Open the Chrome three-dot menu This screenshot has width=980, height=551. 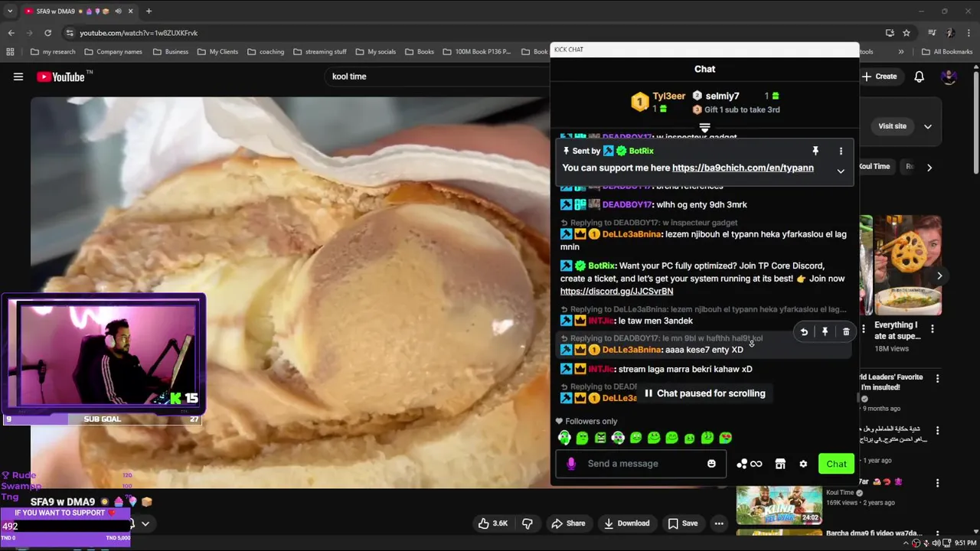pos(968,33)
